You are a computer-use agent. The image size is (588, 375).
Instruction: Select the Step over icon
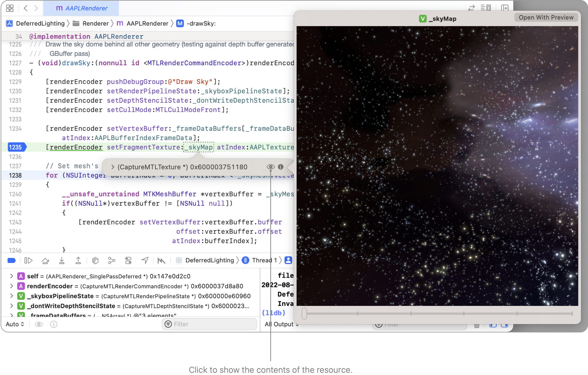tap(45, 260)
